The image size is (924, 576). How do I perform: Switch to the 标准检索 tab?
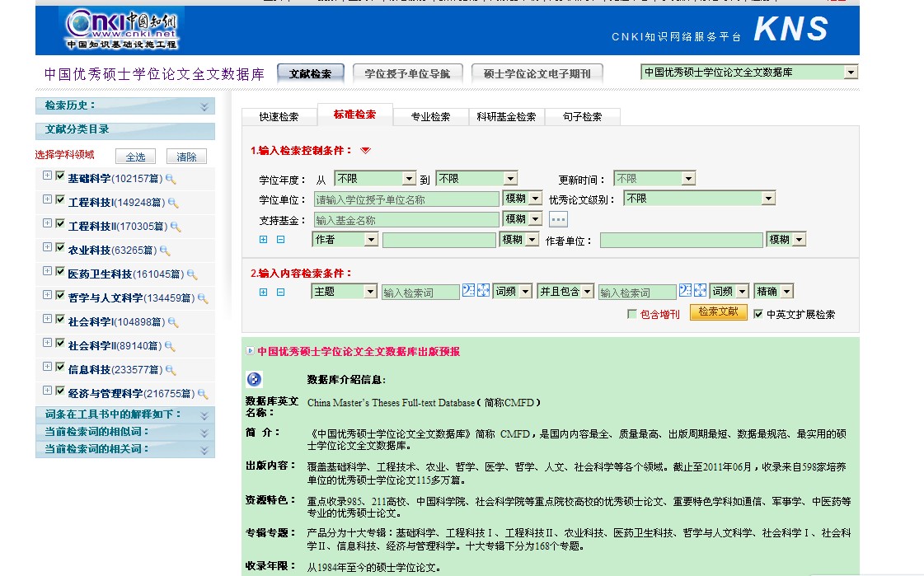coord(354,115)
